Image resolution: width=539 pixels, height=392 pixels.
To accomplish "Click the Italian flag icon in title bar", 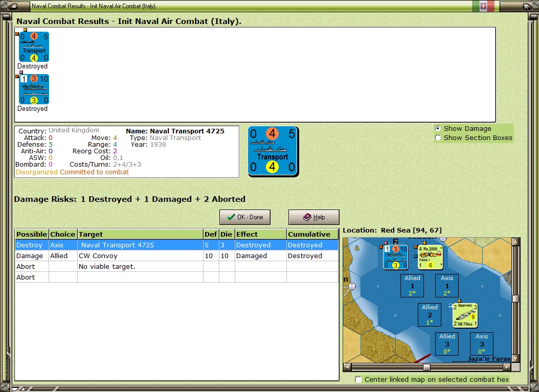I will point(483,6).
